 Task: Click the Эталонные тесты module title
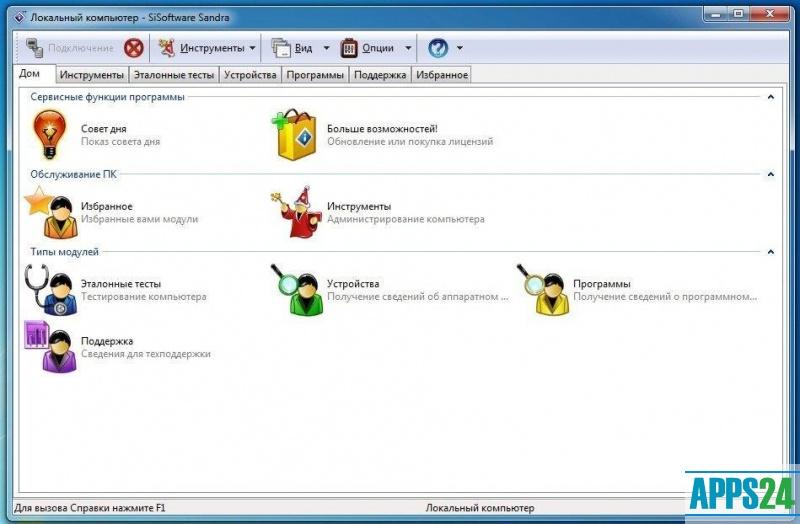click(x=121, y=284)
